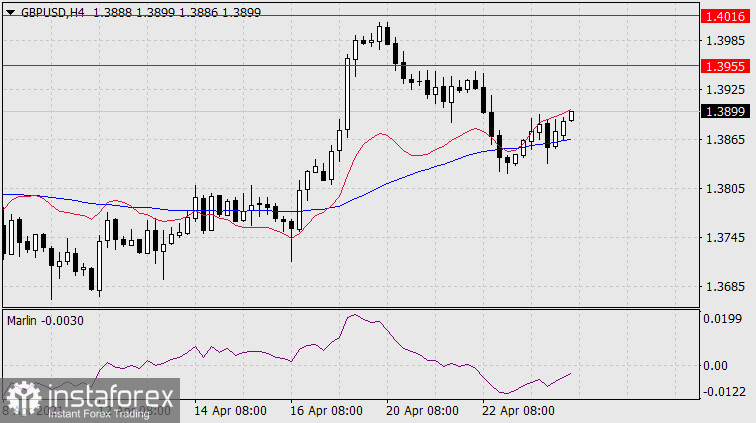Click the 1.3985 price axis value
This screenshot has width=756, height=423.
pyautogui.click(x=725, y=41)
